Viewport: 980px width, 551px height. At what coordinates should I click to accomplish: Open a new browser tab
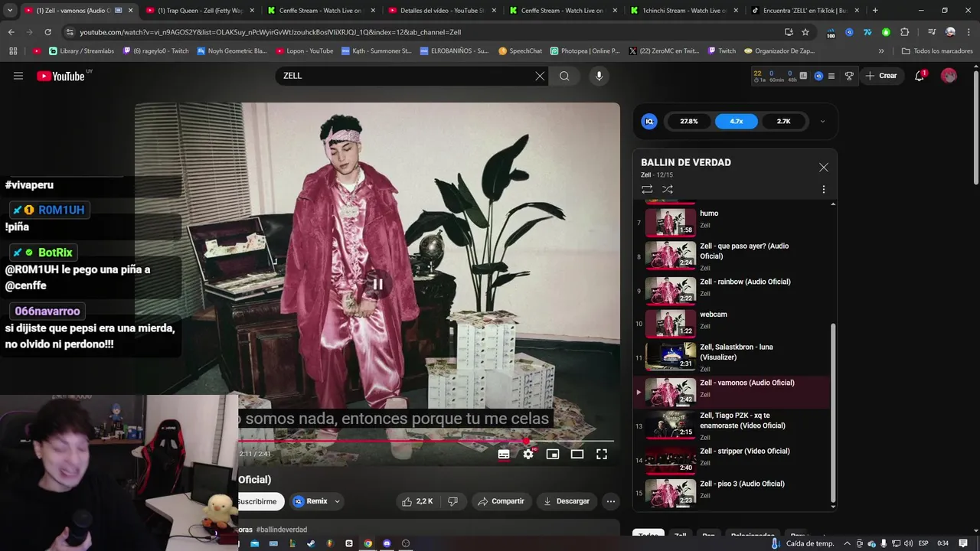[x=875, y=11]
